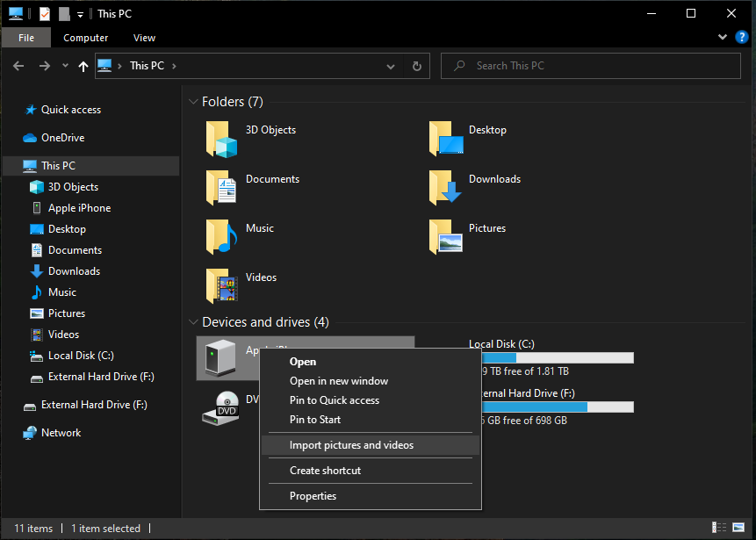Switch to details view in status bar

point(719,528)
